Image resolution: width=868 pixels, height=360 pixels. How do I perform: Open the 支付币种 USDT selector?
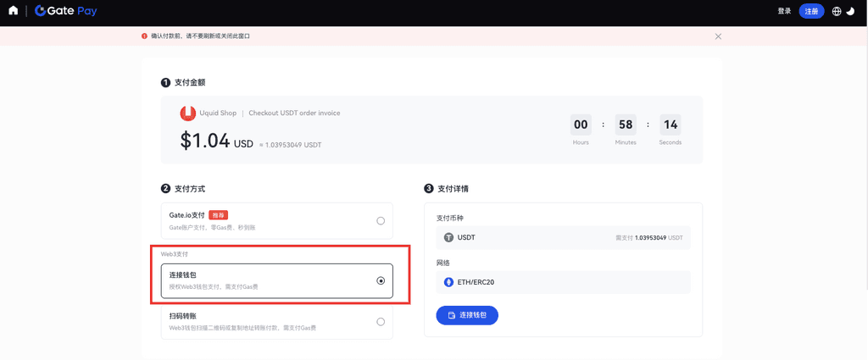click(563, 238)
